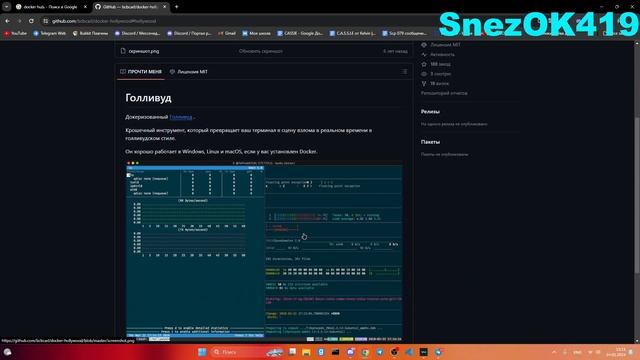Image resolution: width=640 pixels, height=360 pixels.
Task: Open the forks count in the sidebar
Action: point(435,83)
